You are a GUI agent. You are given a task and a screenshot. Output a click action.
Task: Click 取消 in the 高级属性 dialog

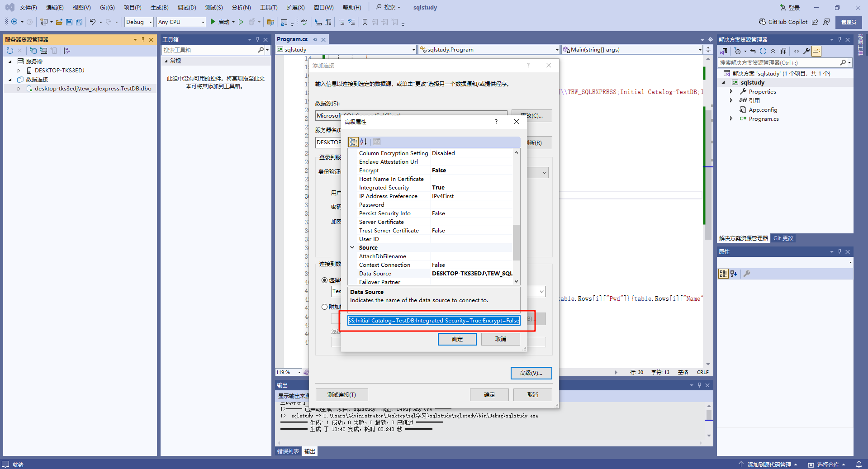500,339
